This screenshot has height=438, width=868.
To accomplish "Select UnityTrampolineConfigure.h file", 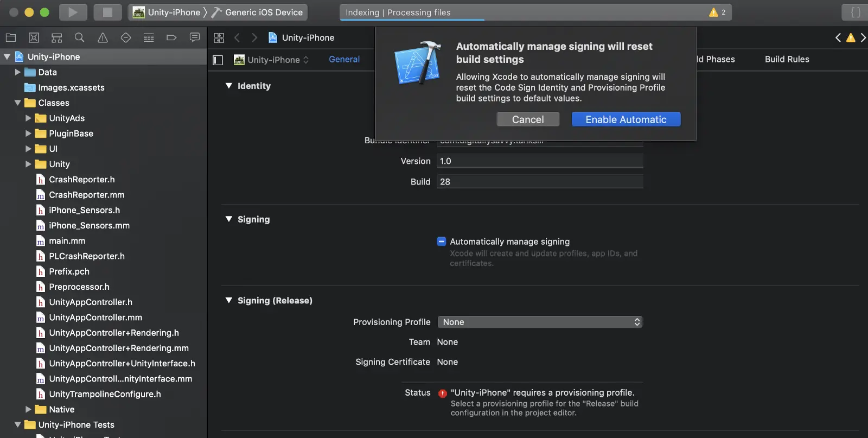I will tap(105, 394).
